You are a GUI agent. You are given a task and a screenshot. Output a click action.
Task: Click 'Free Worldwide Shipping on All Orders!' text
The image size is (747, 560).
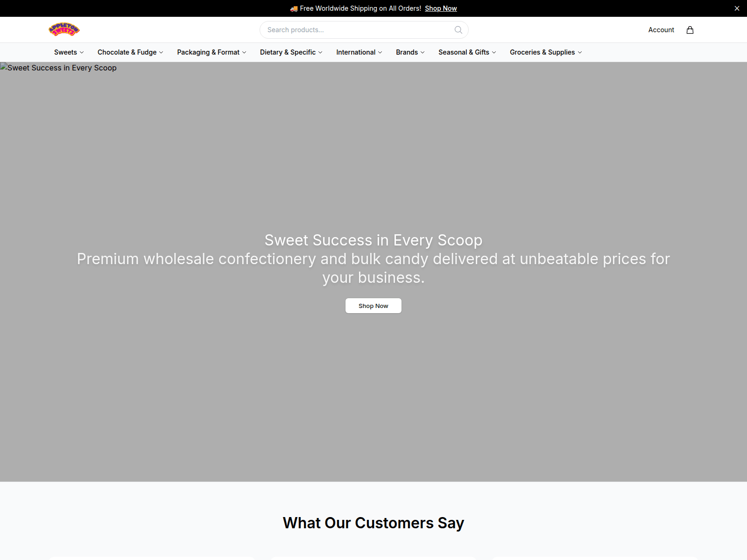tap(360, 8)
